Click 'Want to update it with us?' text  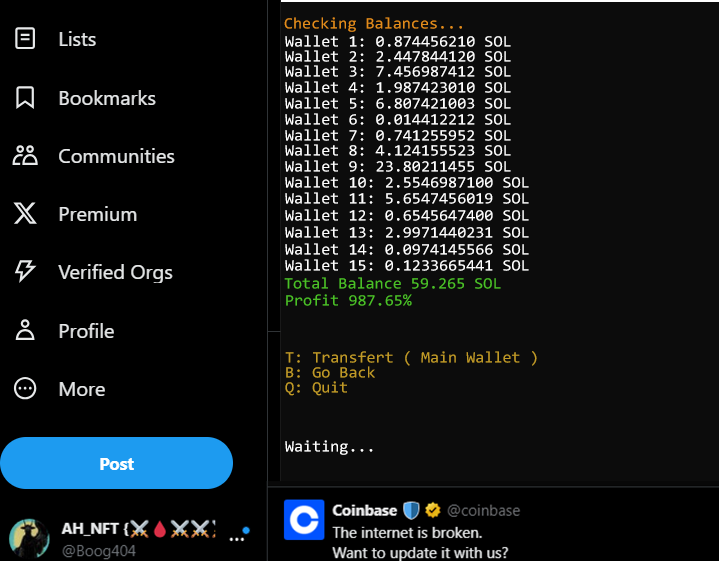pos(420,552)
